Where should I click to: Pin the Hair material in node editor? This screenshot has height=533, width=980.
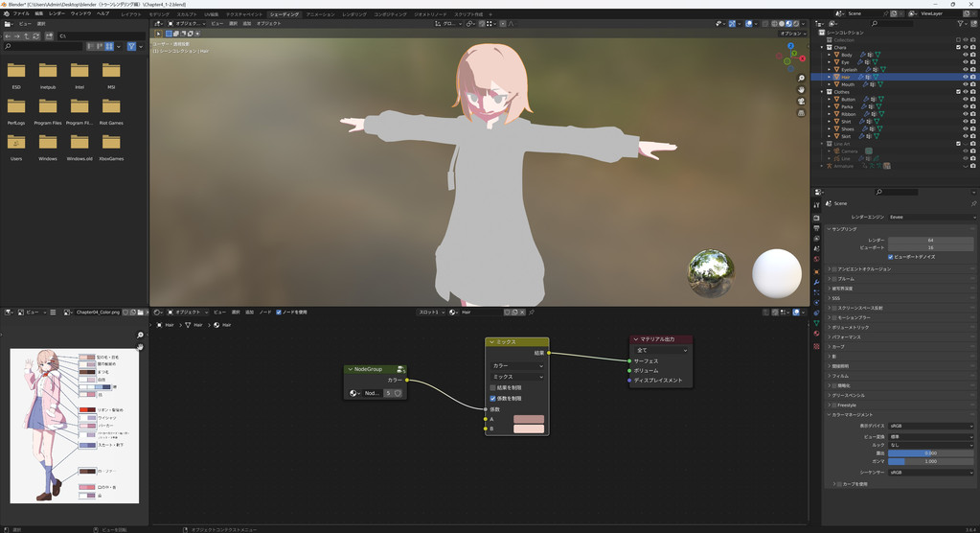pos(532,312)
